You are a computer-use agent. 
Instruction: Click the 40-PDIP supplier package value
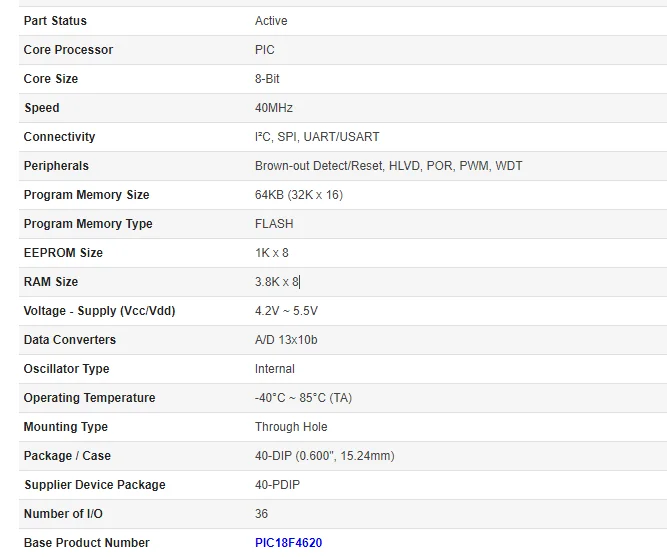click(277, 485)
